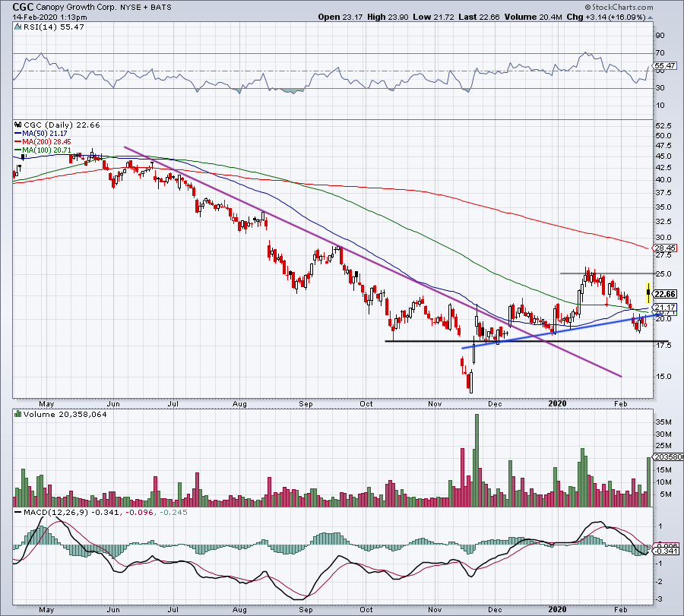The width and height of the screenshot is (684, 616).
Task: Click the blue 21.17 MA(50) price tag
Action: point(665,308)
